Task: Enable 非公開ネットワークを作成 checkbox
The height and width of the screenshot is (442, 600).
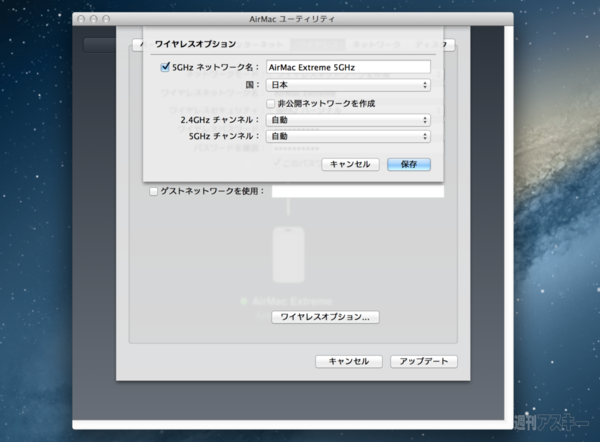Action: [x=271, y=104]
